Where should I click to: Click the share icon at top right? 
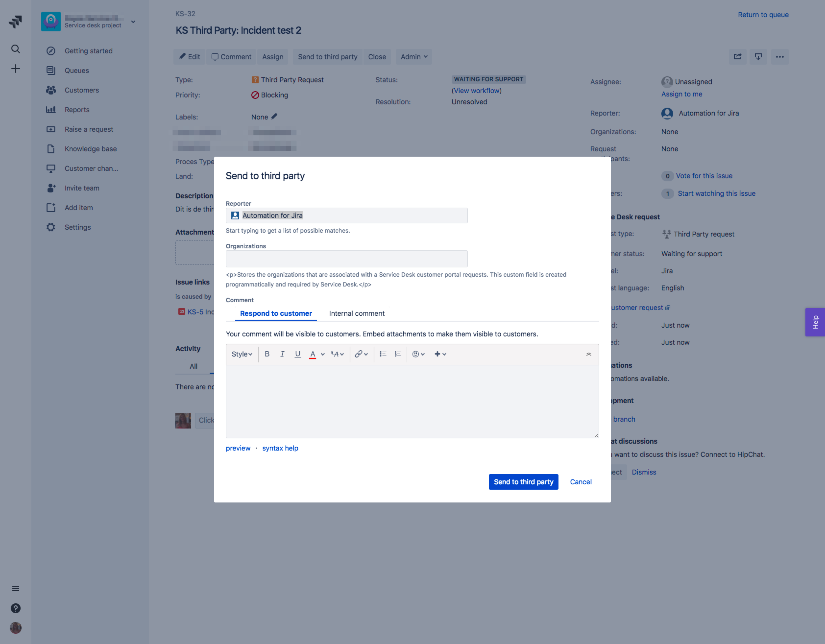click(x=737, y=57)
